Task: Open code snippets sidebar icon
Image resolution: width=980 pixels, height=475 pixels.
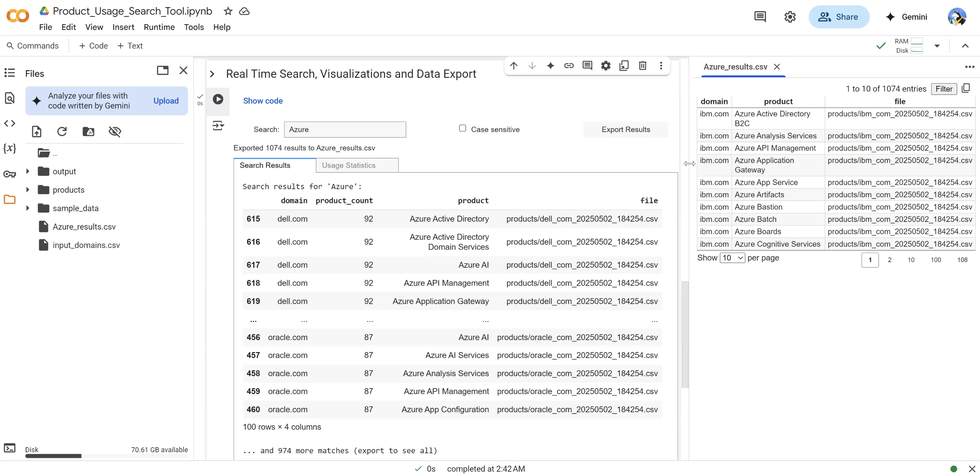Action: click(x=9, y=123)
